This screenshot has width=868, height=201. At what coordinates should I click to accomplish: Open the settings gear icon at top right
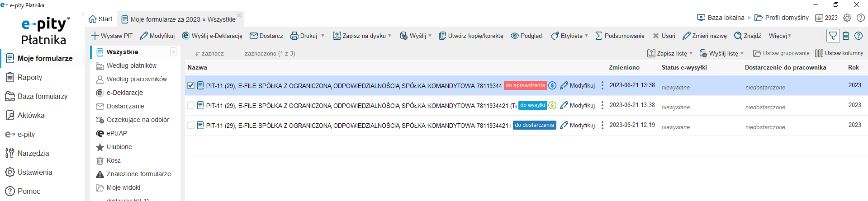(847, 18)
